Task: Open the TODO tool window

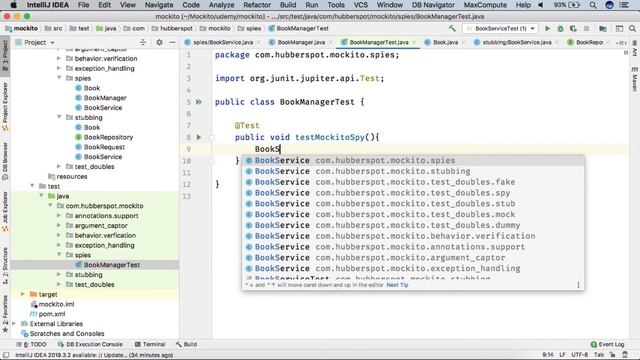Action: coord(32,344)
